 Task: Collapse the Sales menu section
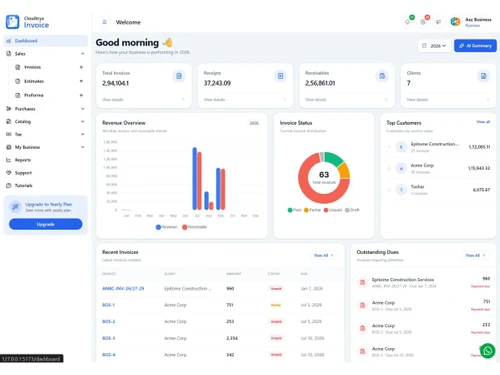[82, 54]
